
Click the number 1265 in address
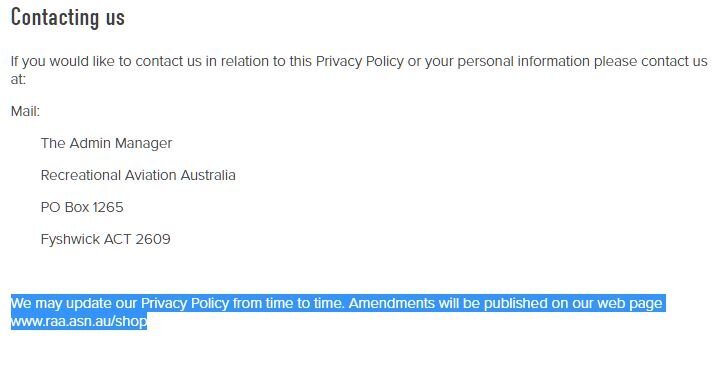[x=108, y=207]
